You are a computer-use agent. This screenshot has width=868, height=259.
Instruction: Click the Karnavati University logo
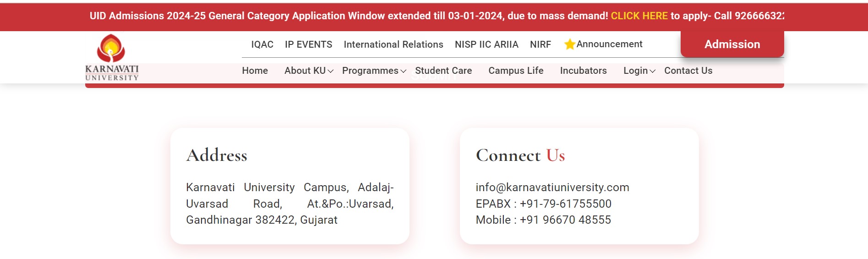coord(112,58)
